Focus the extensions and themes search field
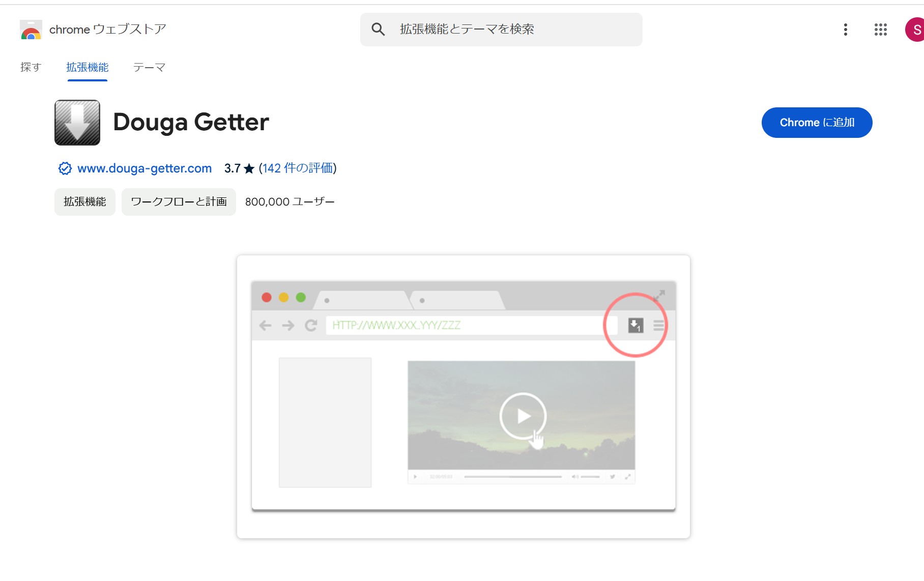 [x=501, y=30]
